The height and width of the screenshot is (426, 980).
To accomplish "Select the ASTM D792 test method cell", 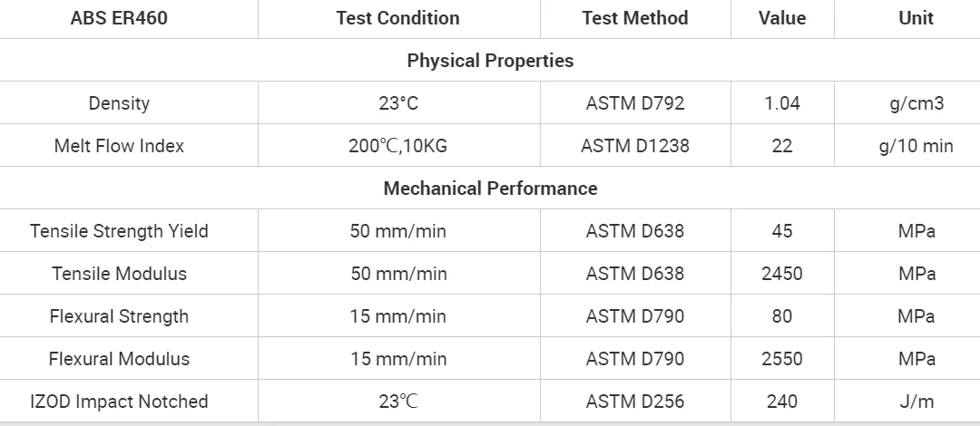I will coord(635,103).
